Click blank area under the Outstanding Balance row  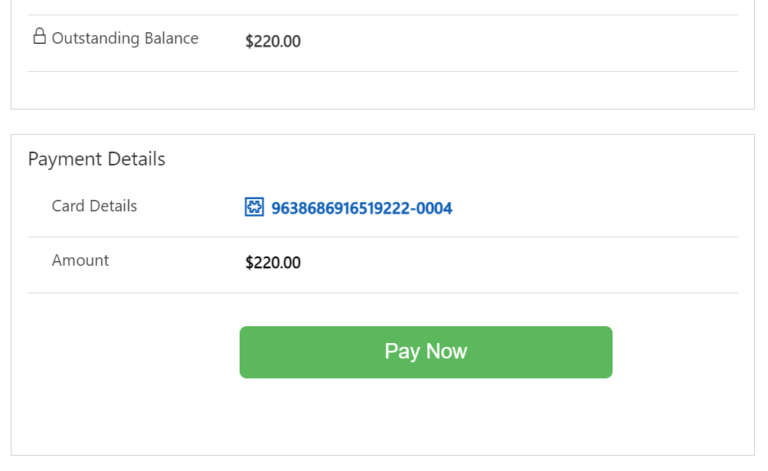click(380, 90)
